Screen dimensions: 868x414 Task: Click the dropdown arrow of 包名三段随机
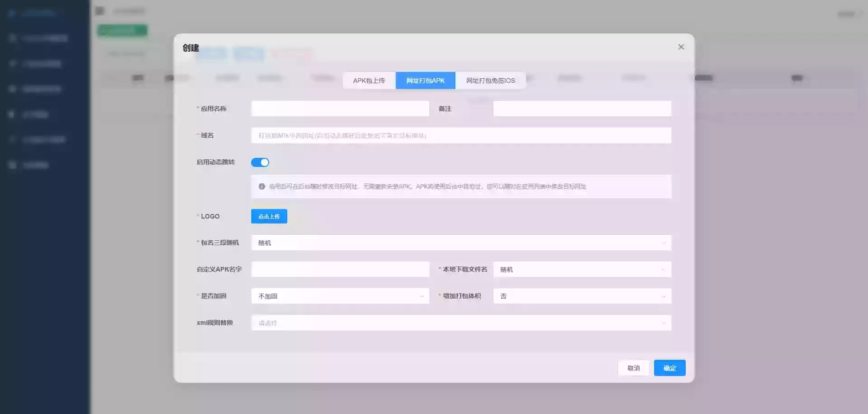pos(664,243)
